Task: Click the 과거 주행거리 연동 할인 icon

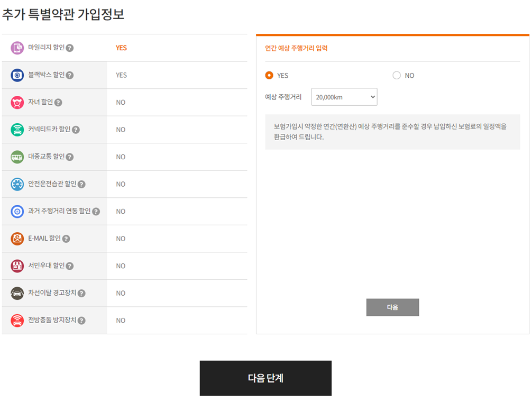Action: coord(17,212)
